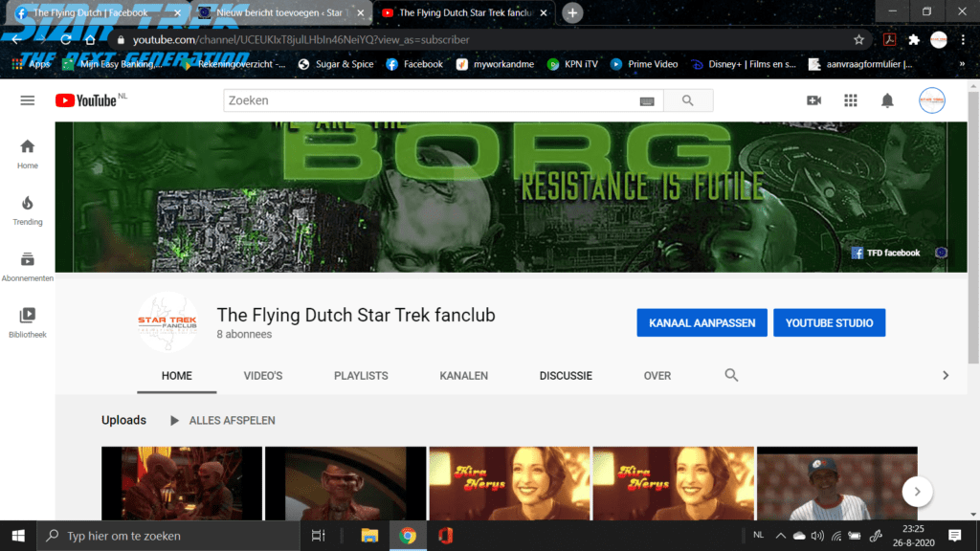Switch to the OVER tab
Viewport: 980px width, 551px height.
tap(657, 376)
